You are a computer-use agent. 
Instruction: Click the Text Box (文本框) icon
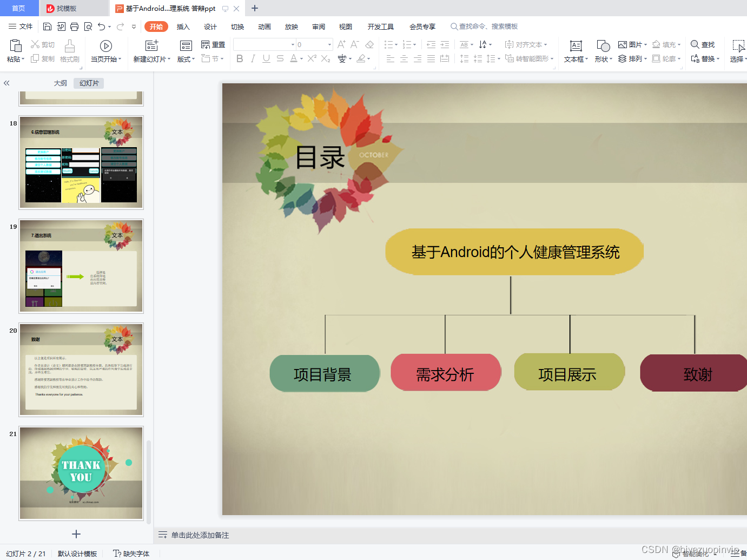[x=576, y=46]
